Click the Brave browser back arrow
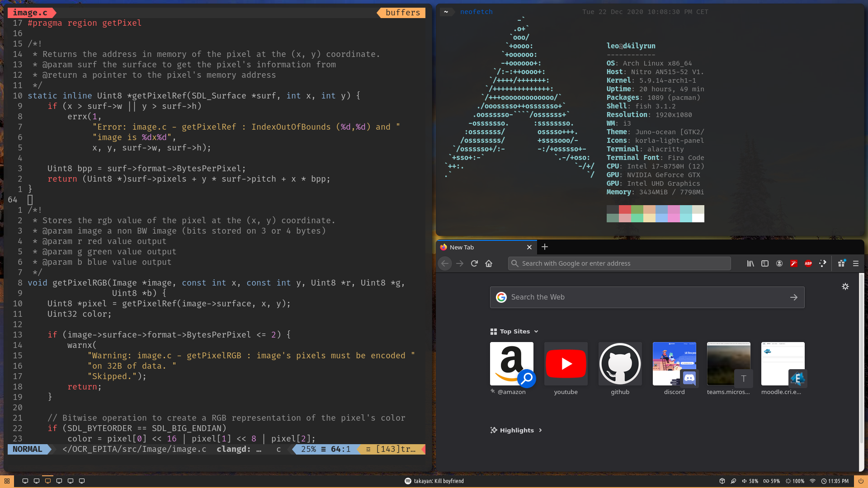The image size is (868, 488). [445, 263]
